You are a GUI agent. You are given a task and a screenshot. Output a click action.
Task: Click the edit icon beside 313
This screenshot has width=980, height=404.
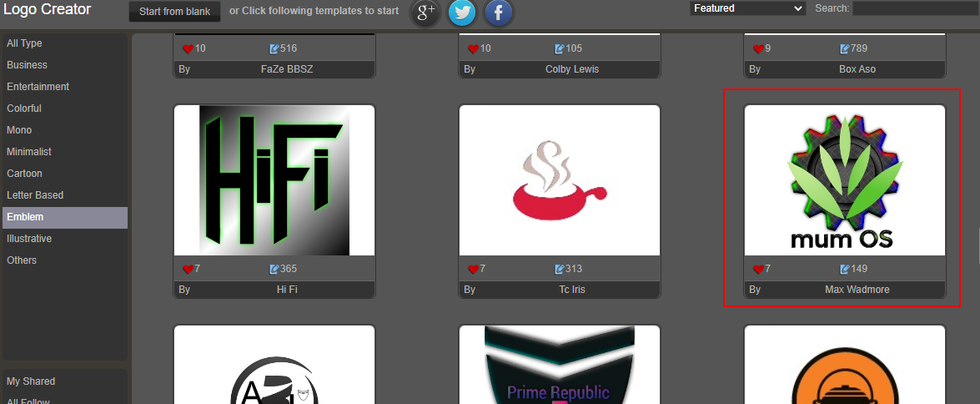click(x=560, y=270)
